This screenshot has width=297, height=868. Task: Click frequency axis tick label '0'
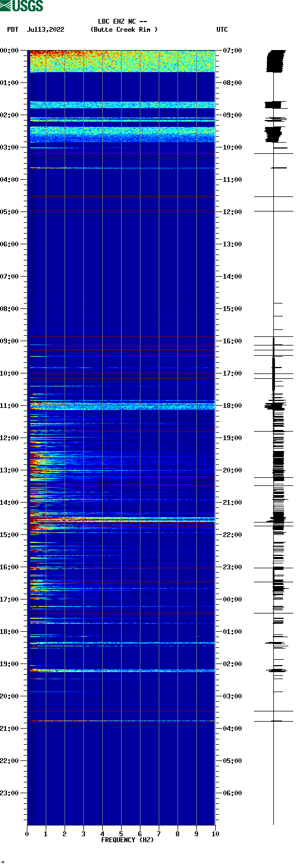click(x=27, y=834)
